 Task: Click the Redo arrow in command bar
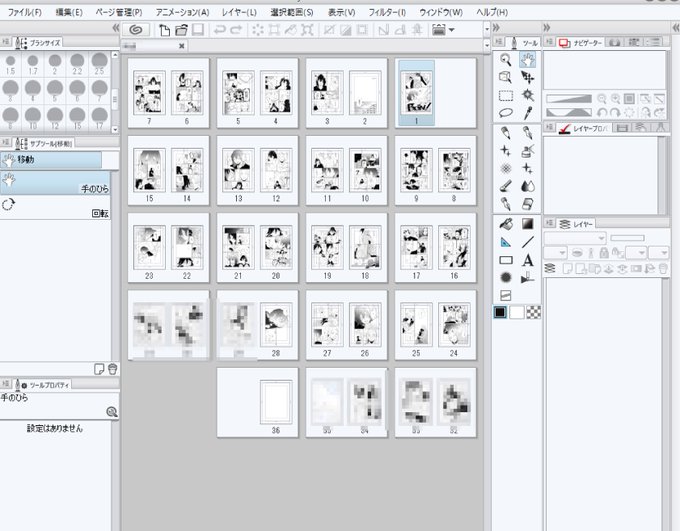[236, 30]
